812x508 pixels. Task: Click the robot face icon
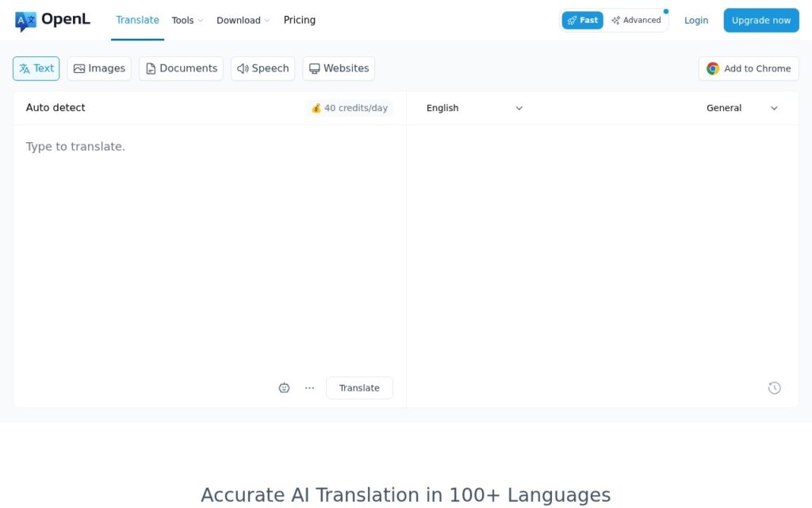pyautogui.click(x=284, y=387)
